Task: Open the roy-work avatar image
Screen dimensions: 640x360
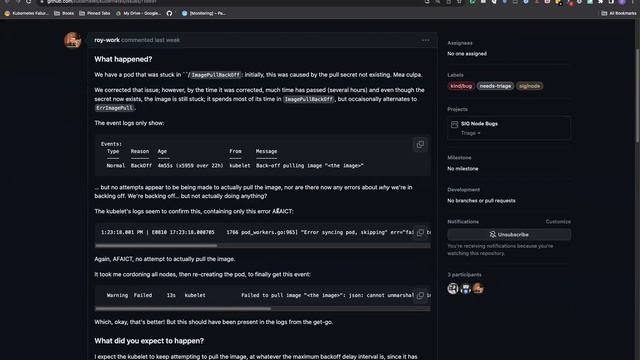Action: coord(73,40)
